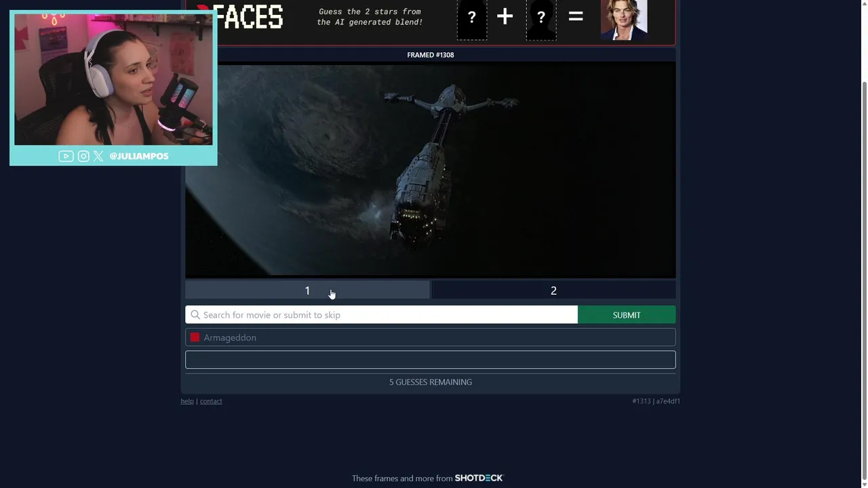The image size is (868, 488).
Task: Click the Armageddon guess row
Action: (x=431, y=338)
